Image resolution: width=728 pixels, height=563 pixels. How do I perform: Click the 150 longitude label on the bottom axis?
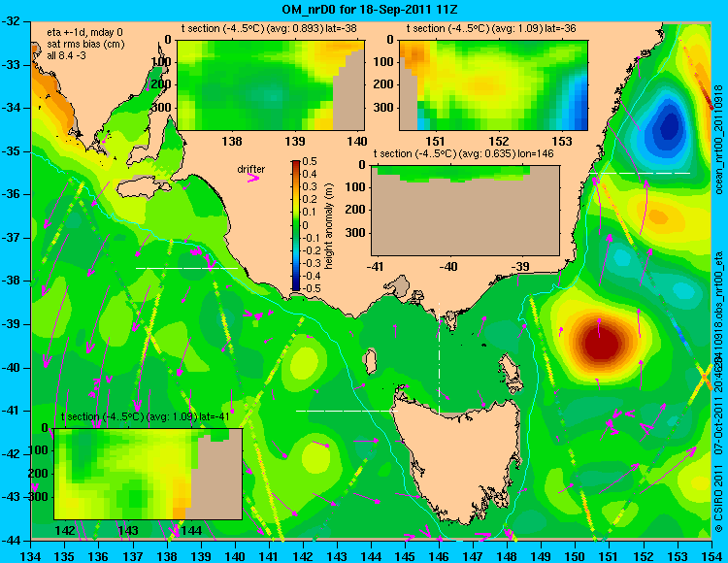click(x=575, y=555)
